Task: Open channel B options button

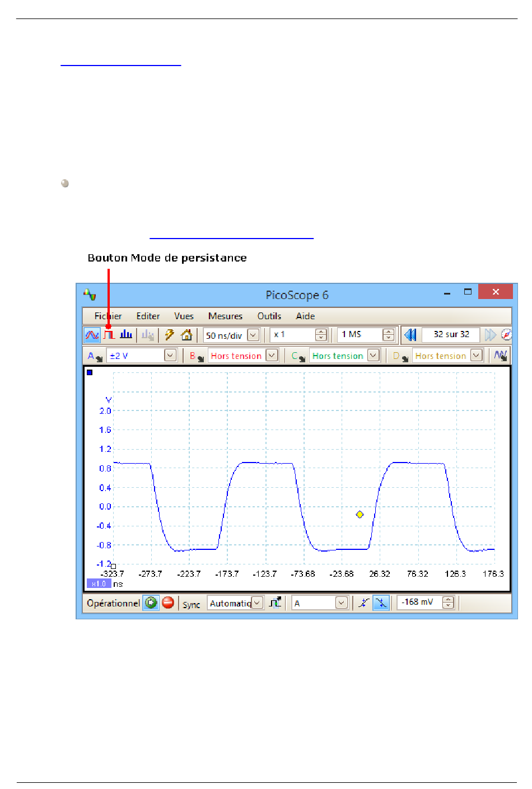Action: click(x=196, y=356)
